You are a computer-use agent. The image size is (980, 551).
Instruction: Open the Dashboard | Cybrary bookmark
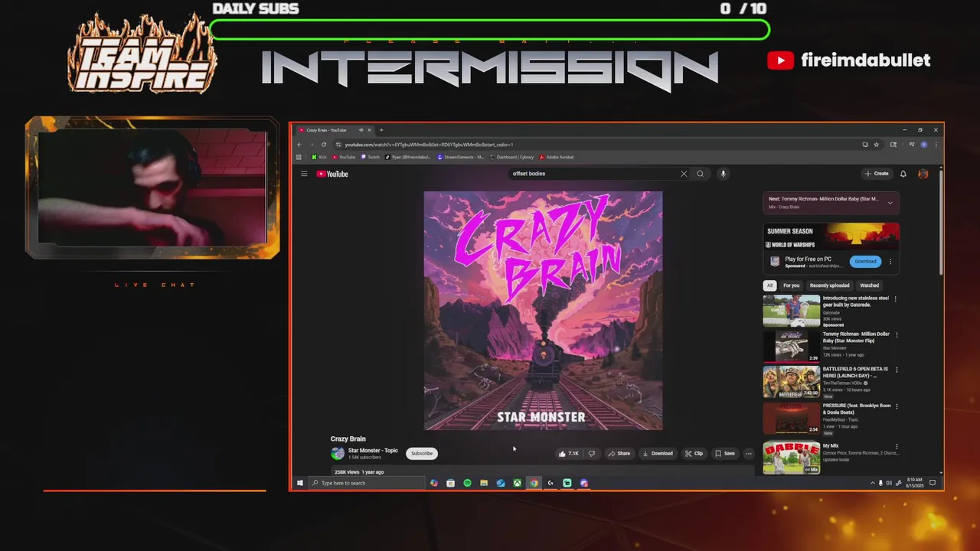coord(512,157)
